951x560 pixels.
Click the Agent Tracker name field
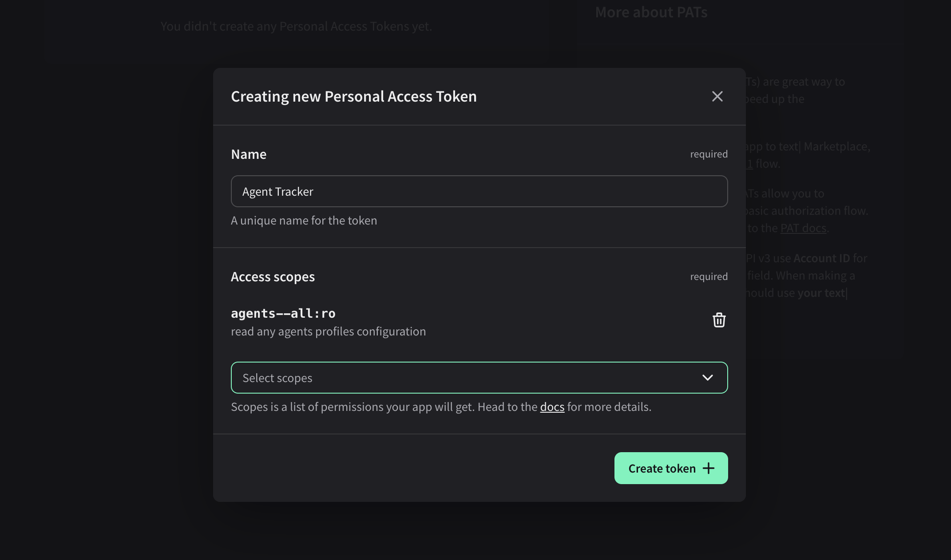[479, 191]
